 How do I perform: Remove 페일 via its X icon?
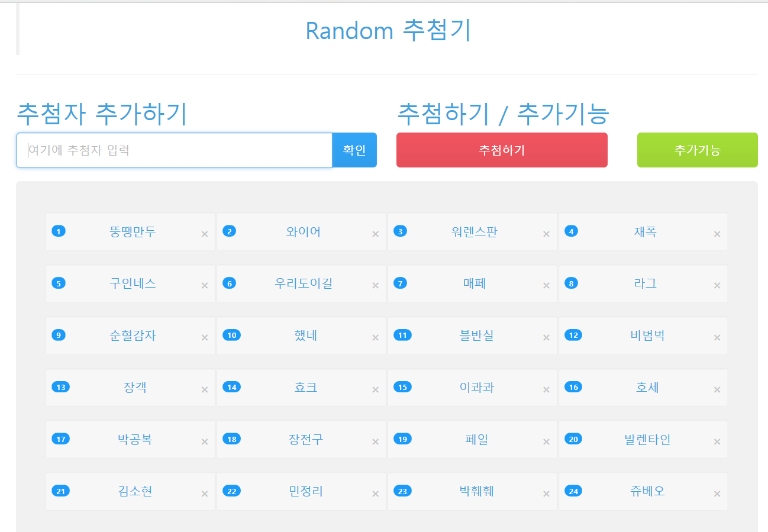click(x=546, y=441)
